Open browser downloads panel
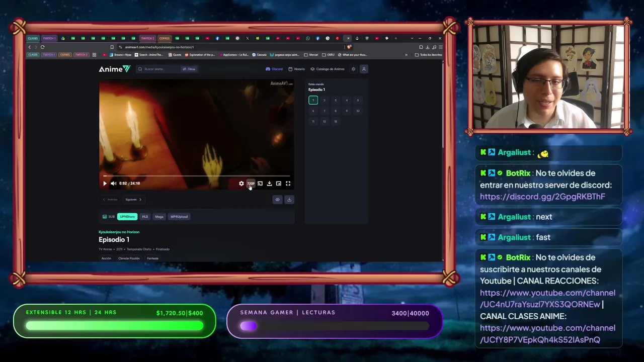 (x=427, y=47)
